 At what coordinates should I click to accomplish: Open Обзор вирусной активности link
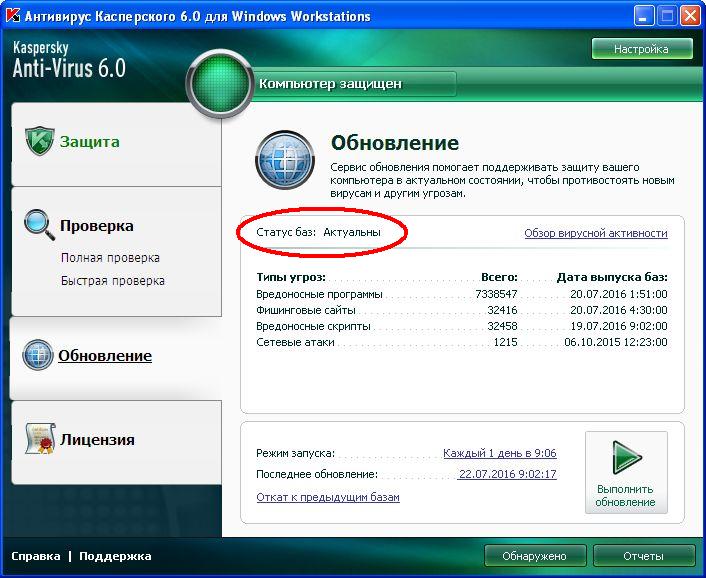point(595,233)
